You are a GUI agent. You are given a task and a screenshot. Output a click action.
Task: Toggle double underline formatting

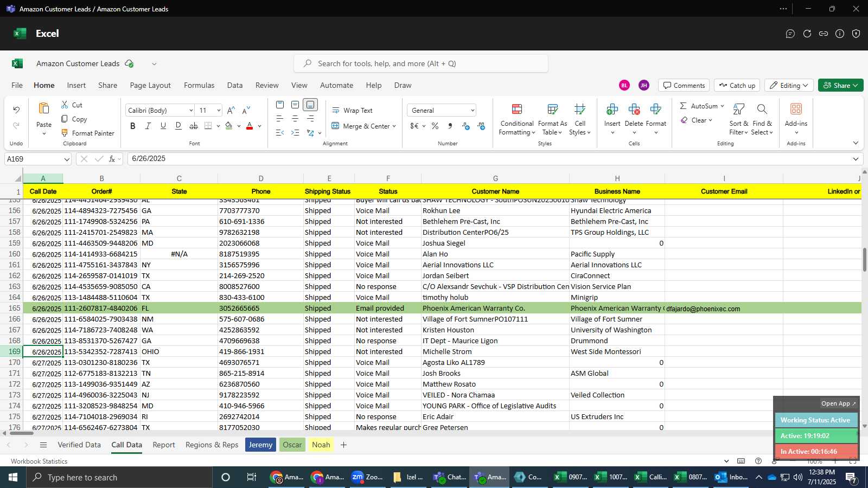coord(178,126)
